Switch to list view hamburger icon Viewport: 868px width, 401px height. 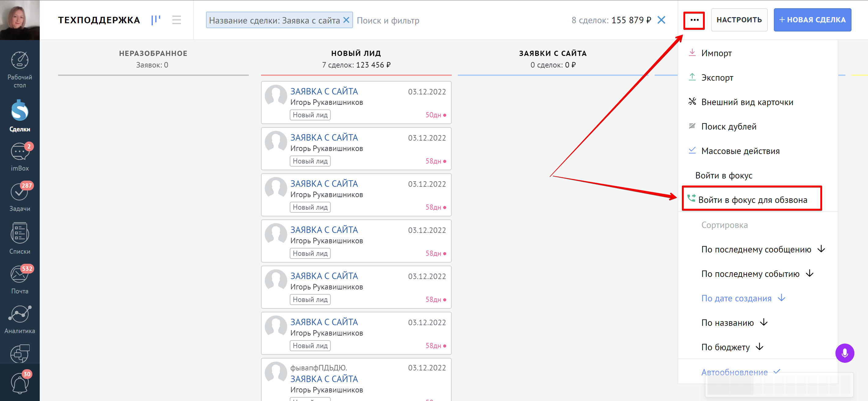pyautogui.click(x=177, y=20)
